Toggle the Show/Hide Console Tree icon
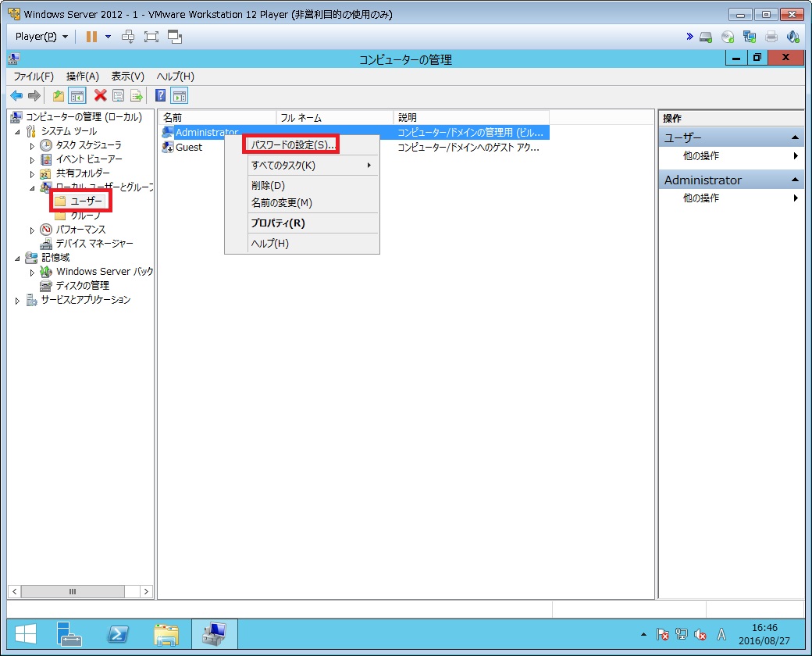 77,96
